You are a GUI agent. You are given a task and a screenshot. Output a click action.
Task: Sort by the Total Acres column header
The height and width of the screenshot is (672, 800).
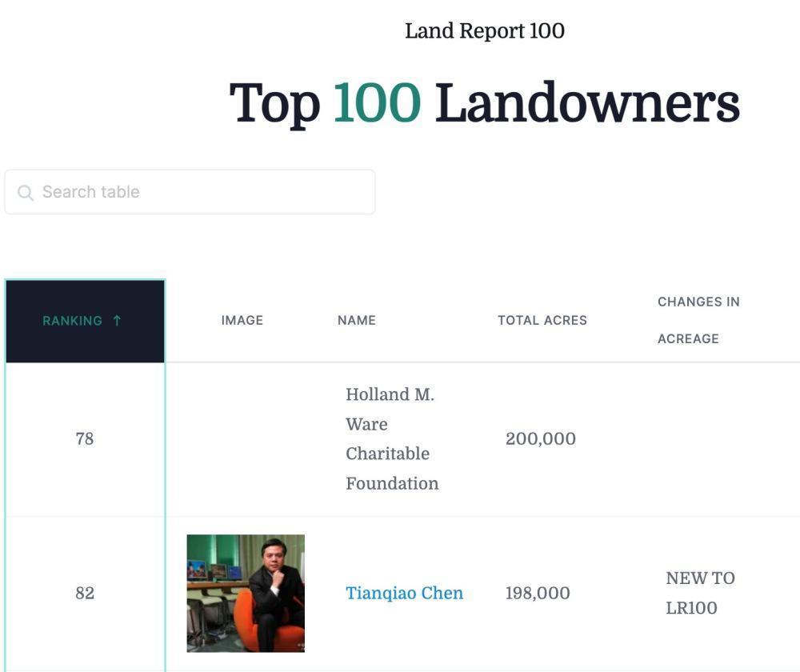click(542, 320)
